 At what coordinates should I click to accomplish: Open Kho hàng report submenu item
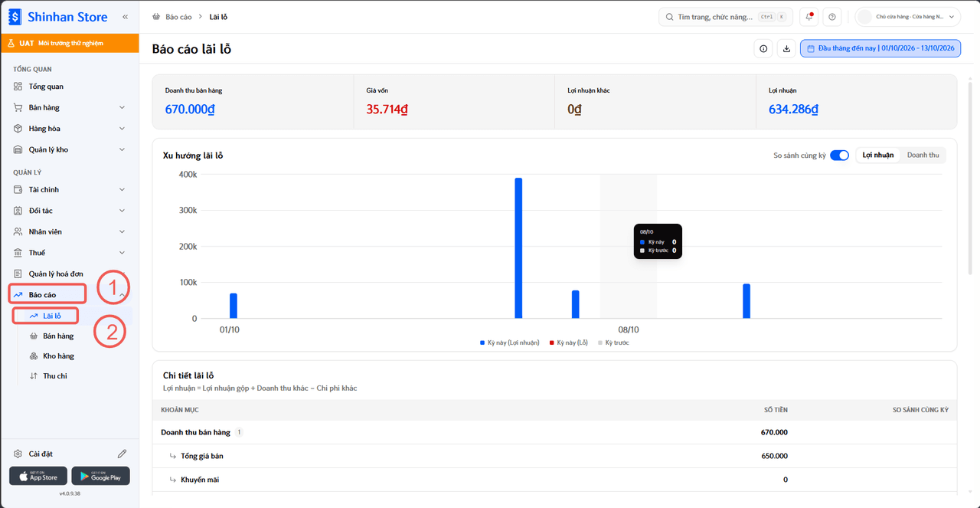point(58,356)
